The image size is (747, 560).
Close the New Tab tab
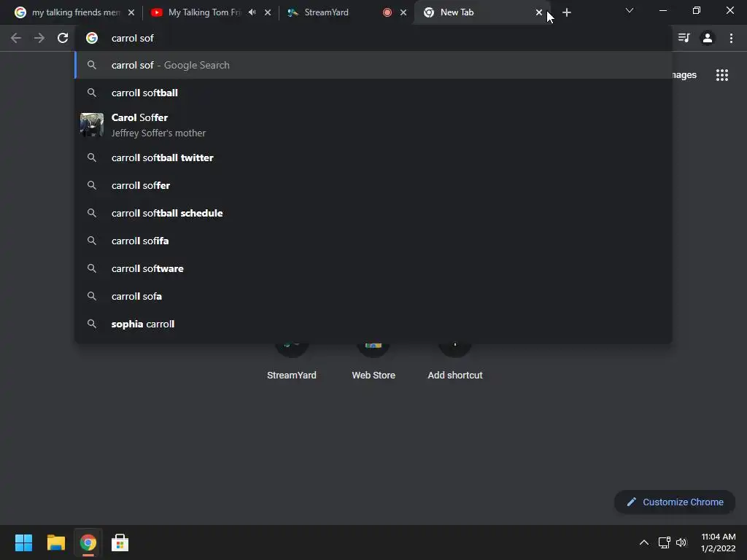click(x=539, y=12)
